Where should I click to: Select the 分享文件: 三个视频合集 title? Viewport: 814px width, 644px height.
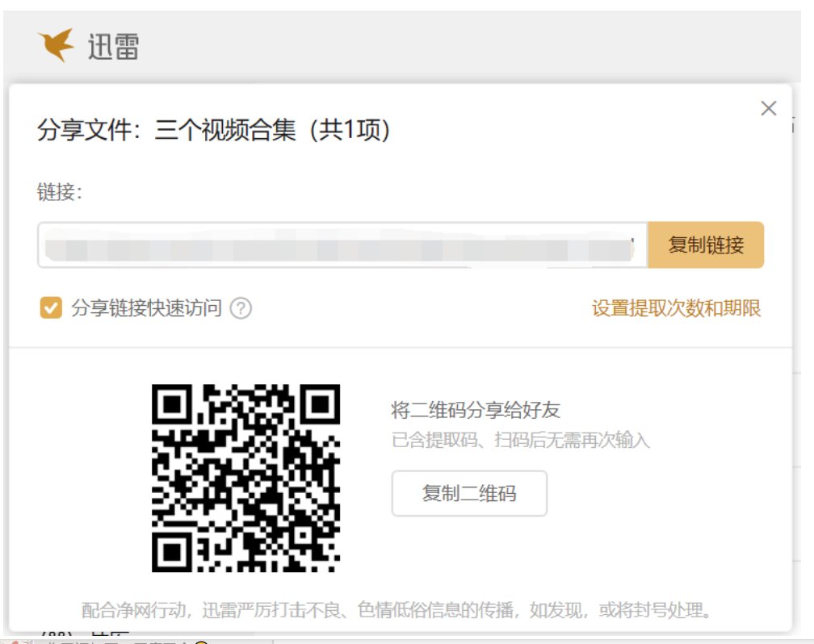coord(213,130)
